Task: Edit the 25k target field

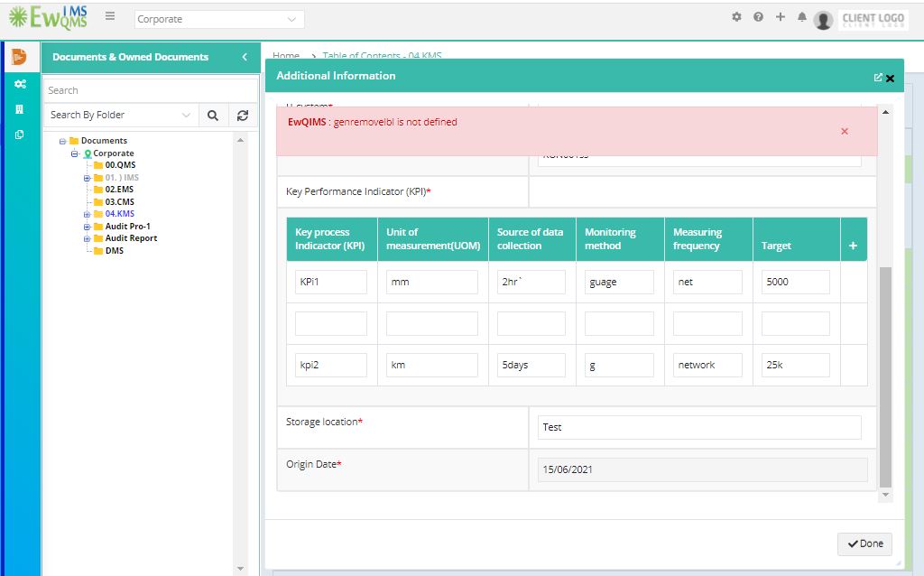Action: [796, 366]
